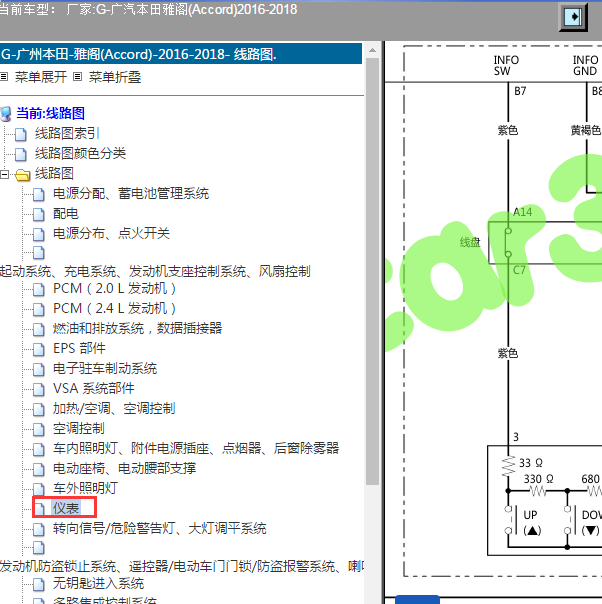This screenshot has width=602, height=604.
Task: Open 电动座椅、电动腰部支撑 diagram
Action: (x=124, y=468)
